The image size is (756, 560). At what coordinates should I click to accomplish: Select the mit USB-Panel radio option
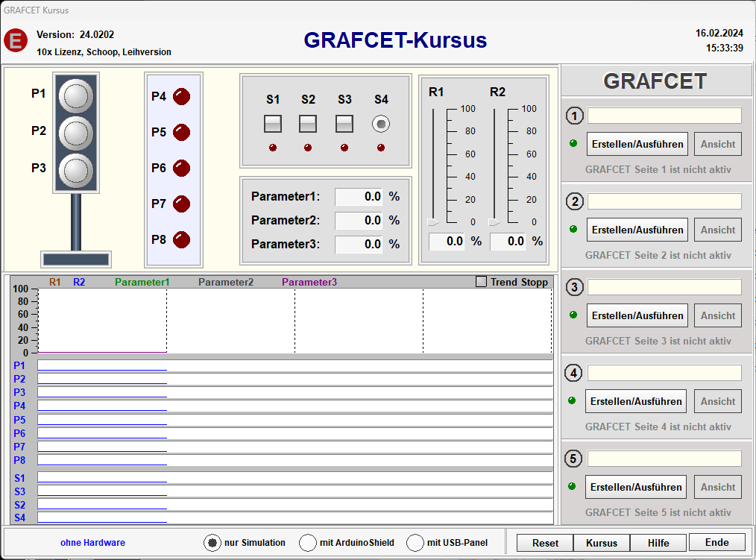[415, 543]
